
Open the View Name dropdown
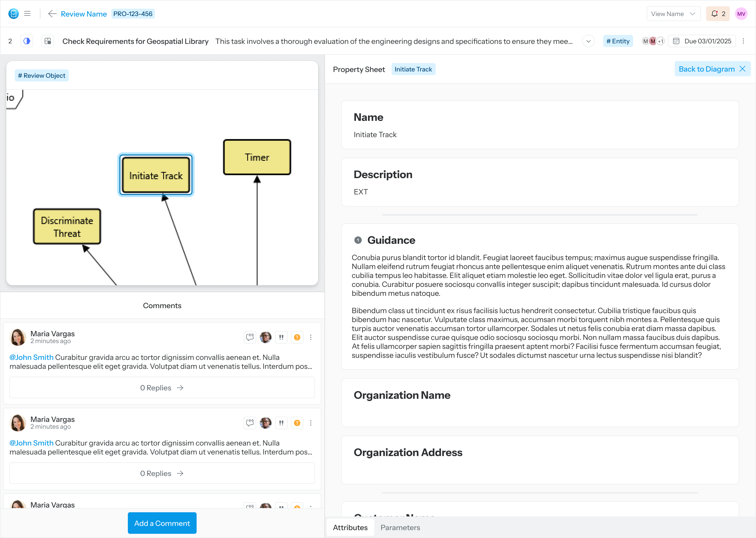pos(673,14)
